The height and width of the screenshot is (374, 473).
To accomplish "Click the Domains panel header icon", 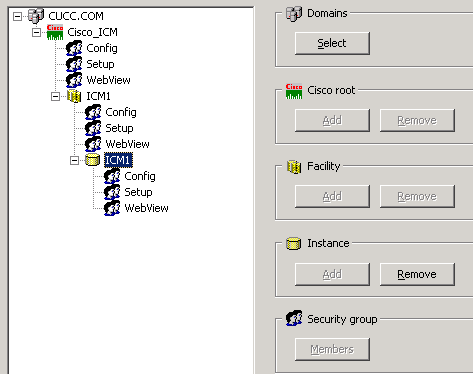I will click(294, 14).
